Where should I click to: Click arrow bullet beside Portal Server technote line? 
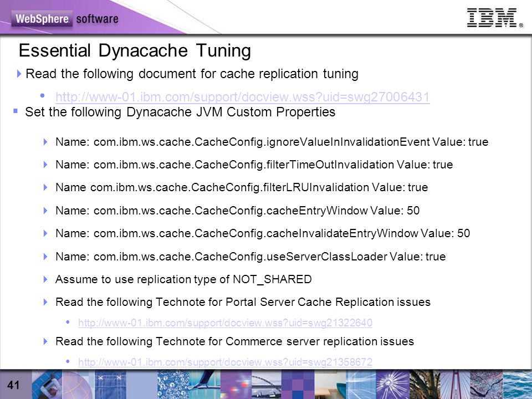tap(45, 302)
